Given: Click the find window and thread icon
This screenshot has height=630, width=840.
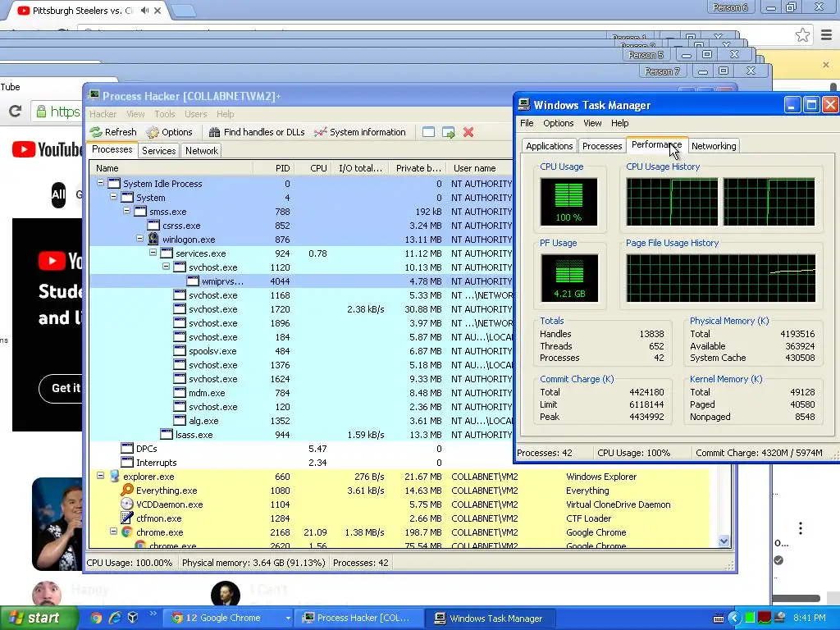Looking at the screenshot, I should click(449, 132).
